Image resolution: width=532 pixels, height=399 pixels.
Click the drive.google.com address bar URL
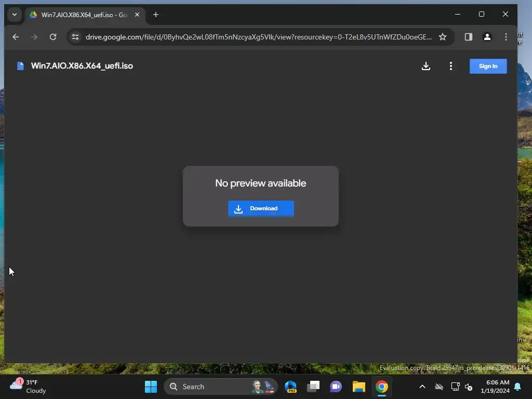259,37
